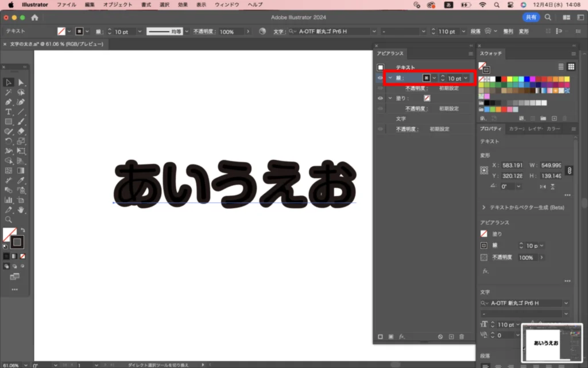This screenshot has width=588, height=368.
Task: Switch to the レイヤー tab
Action: 535,129
